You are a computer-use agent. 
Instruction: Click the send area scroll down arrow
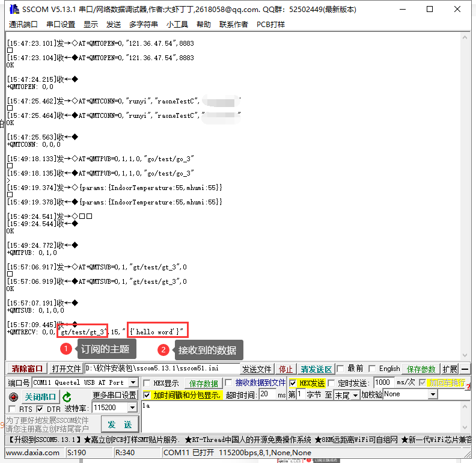tap(465, 428)
